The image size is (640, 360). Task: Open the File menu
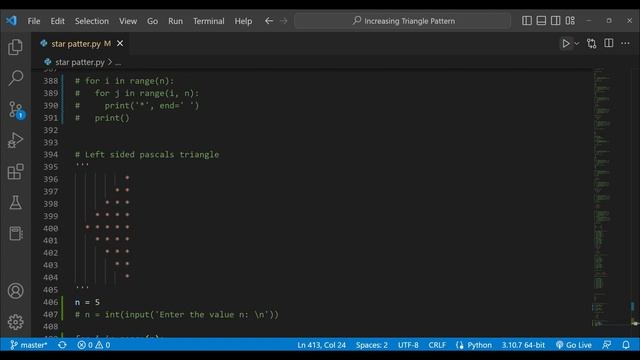click(x=34, y=21)
